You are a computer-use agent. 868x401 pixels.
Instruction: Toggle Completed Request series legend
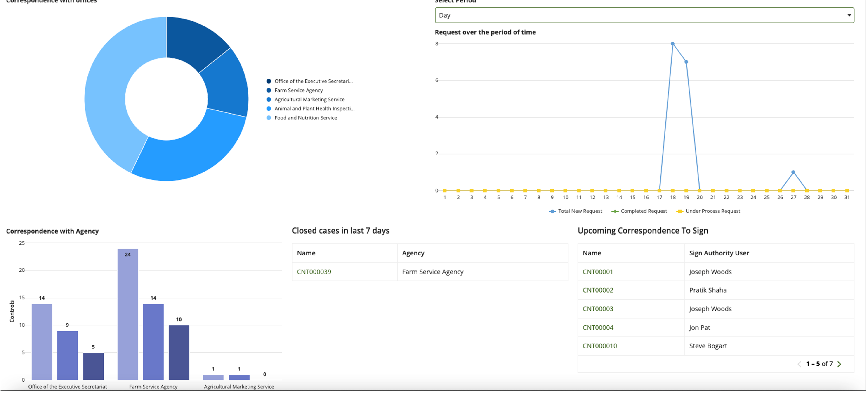(639, 211)
